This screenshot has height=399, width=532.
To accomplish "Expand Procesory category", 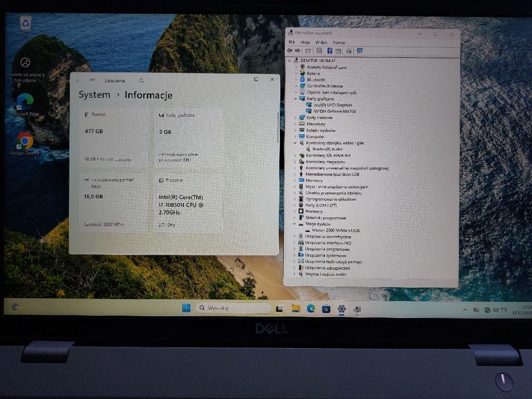I will point(294,211).
